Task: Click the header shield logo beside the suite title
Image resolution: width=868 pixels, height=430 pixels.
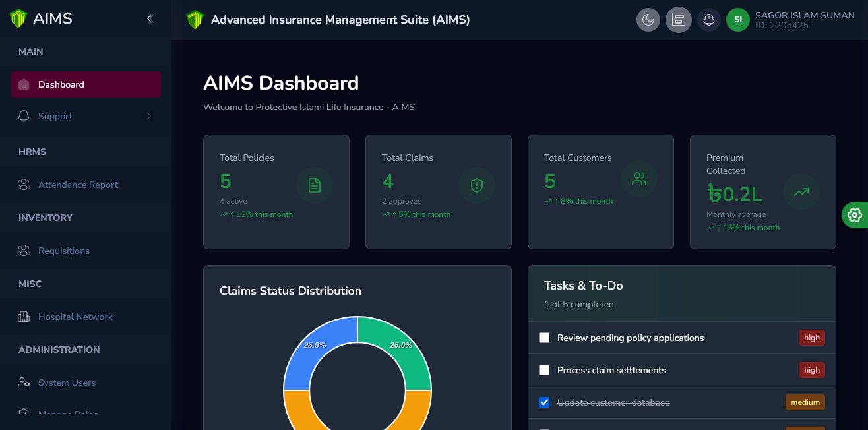Action: point(195,20)
